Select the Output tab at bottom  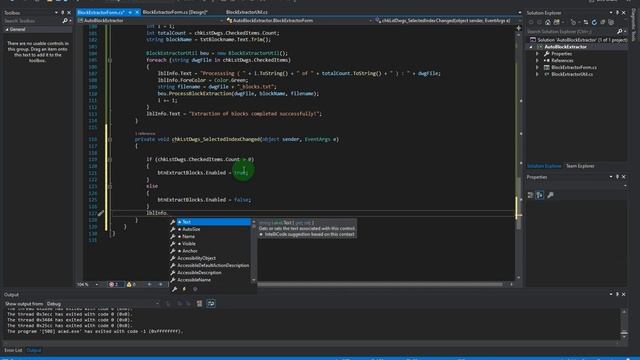pos(33,350)
